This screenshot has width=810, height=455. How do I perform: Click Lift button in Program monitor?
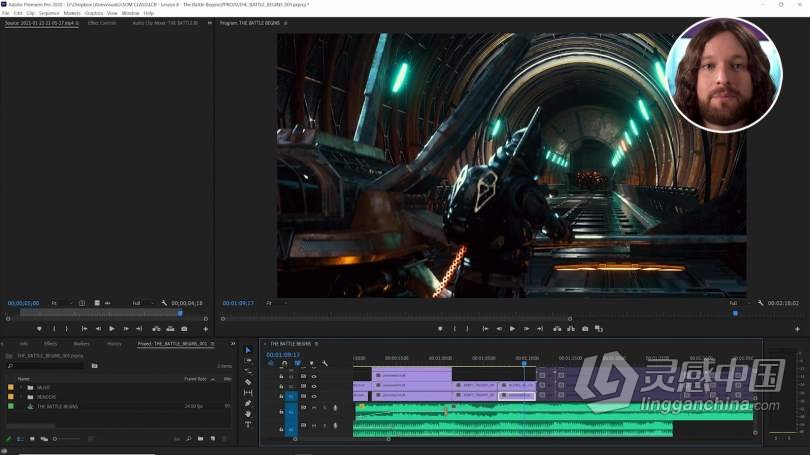557,328
